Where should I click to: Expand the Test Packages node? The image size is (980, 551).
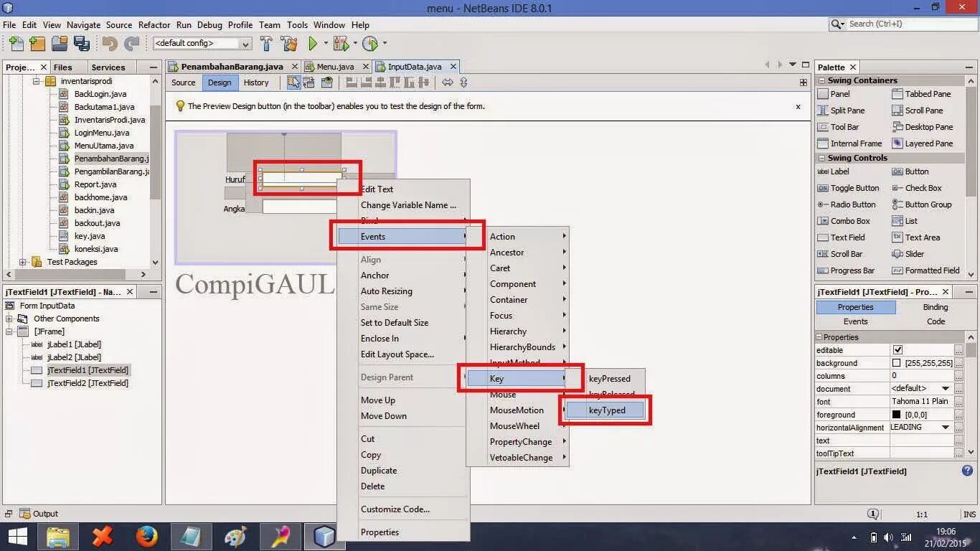point(22,262)
